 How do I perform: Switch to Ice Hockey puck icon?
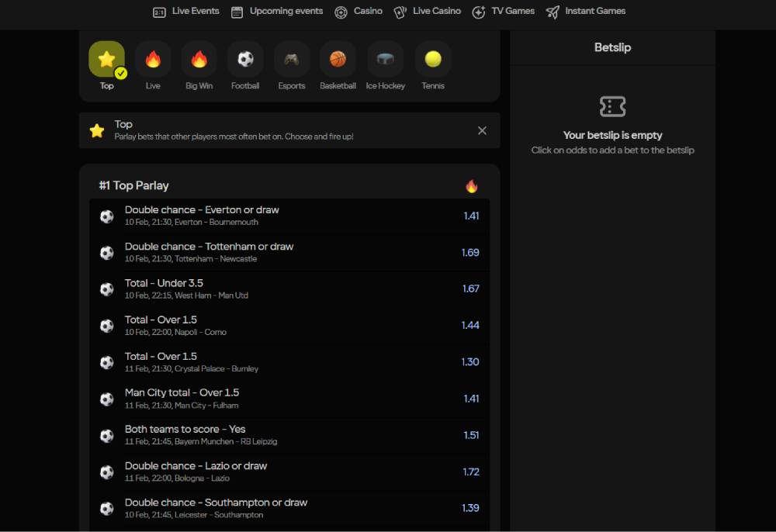pyautogui.click(x=385, y=60)
